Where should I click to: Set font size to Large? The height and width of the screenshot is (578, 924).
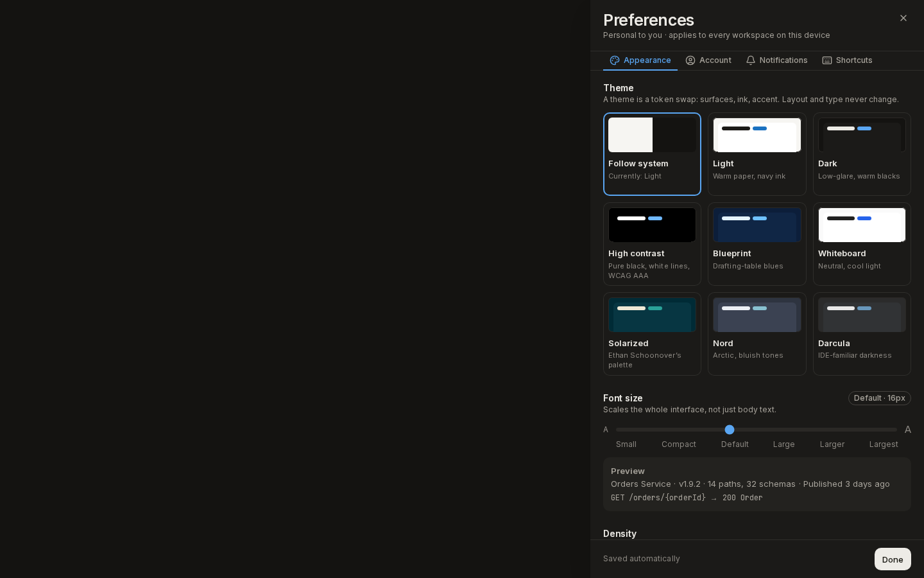pyautogui.click(x=784, y=444)
